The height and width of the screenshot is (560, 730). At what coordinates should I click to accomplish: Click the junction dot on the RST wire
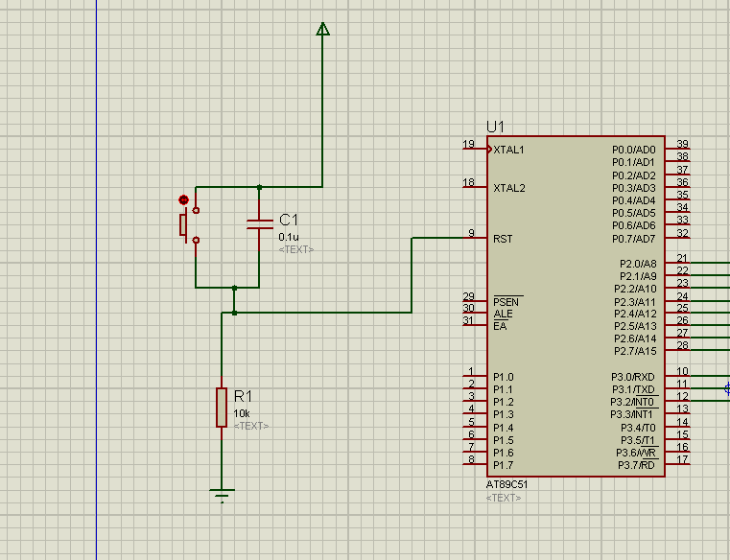click(x=234, y=313)
